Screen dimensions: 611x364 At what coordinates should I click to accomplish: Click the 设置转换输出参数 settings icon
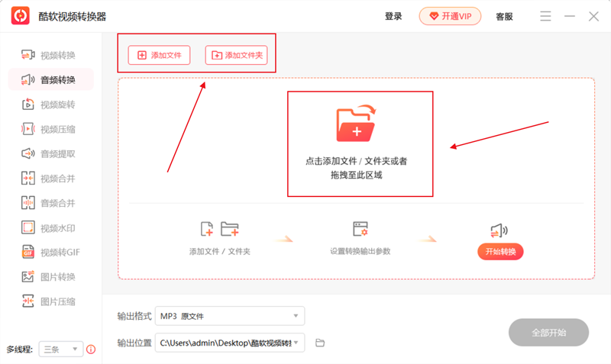pyautogui.click(x=360, y=229)
